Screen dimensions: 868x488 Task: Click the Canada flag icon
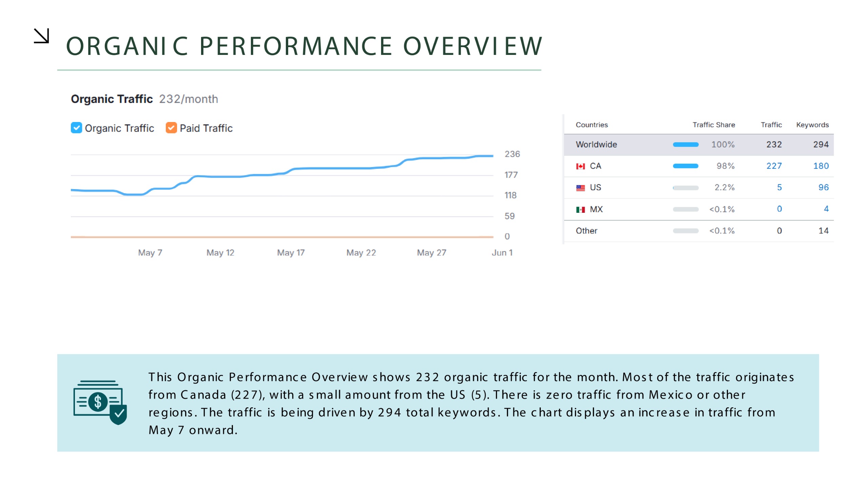click(x=580, y=166)
